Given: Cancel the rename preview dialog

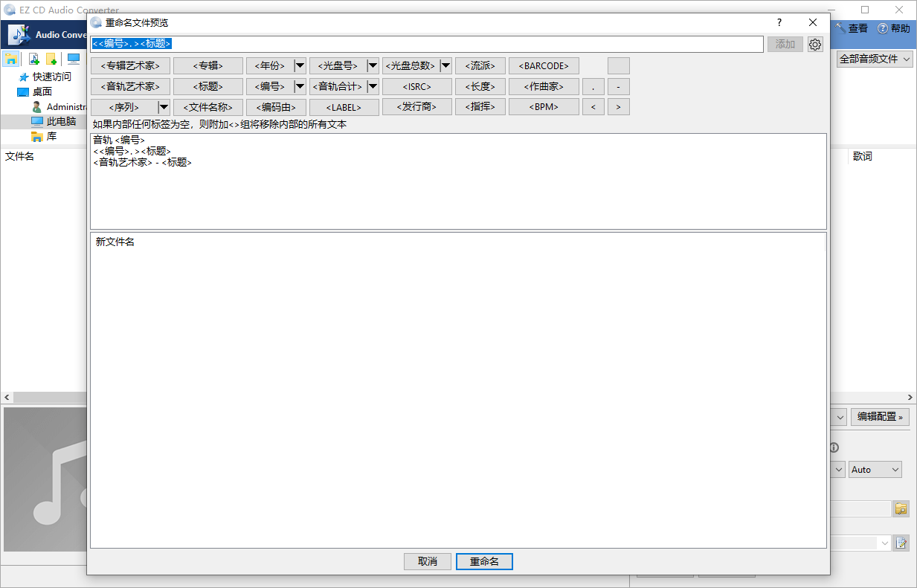Looking at the screenshot, I should [x=428, y=561].
